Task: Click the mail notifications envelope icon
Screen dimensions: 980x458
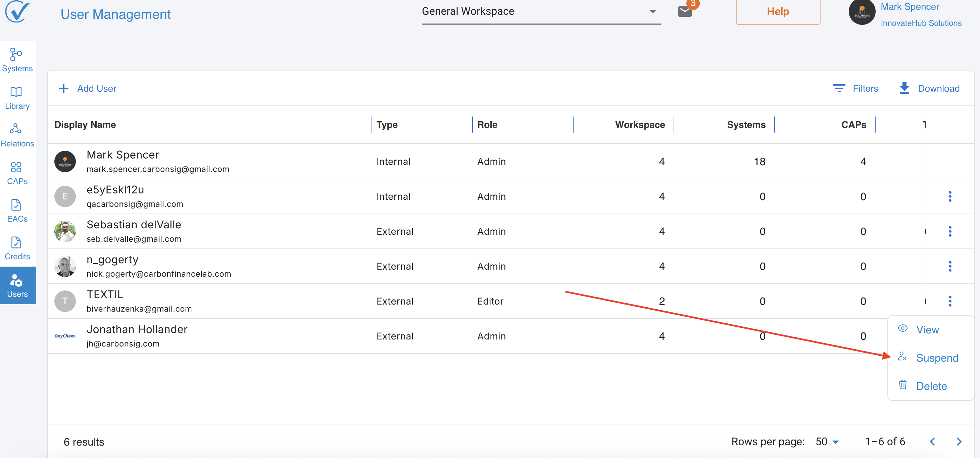Action: coord(684,11)
